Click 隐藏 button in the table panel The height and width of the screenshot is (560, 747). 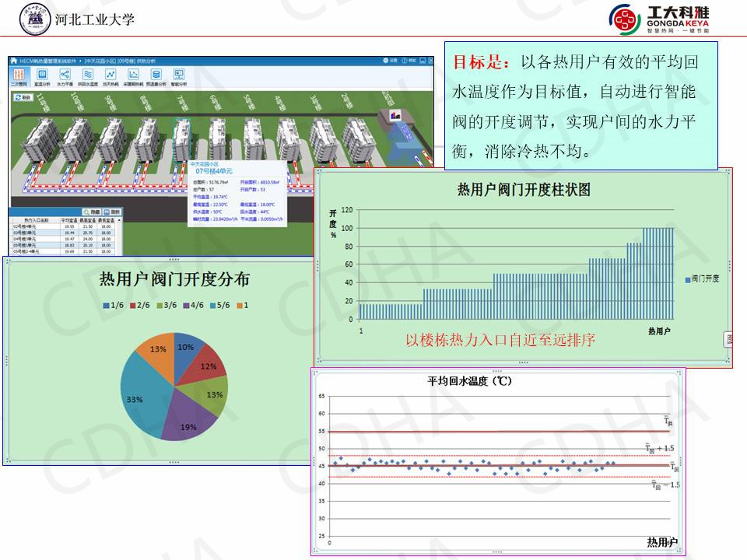tap(90, 212)
